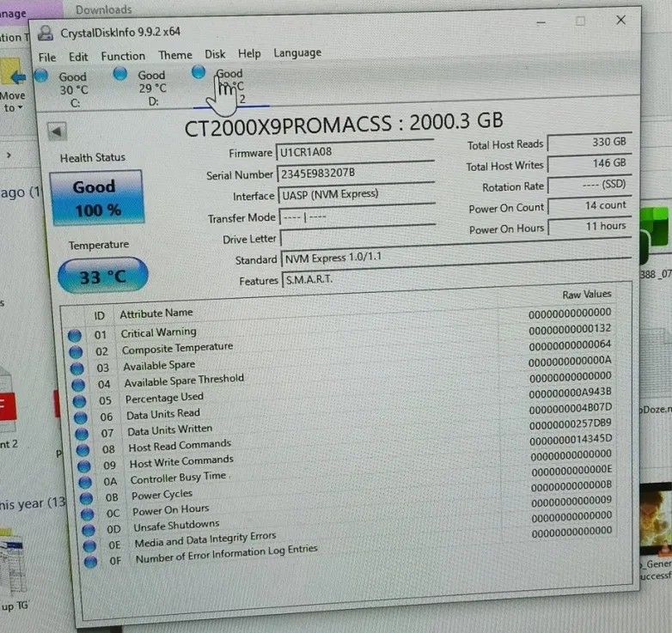Open the Disk menu

pos(215,54)
